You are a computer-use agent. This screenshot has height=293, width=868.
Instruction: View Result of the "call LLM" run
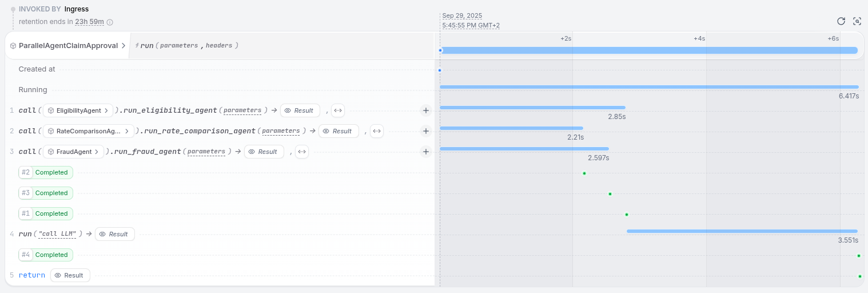click(x=115, y=234)
